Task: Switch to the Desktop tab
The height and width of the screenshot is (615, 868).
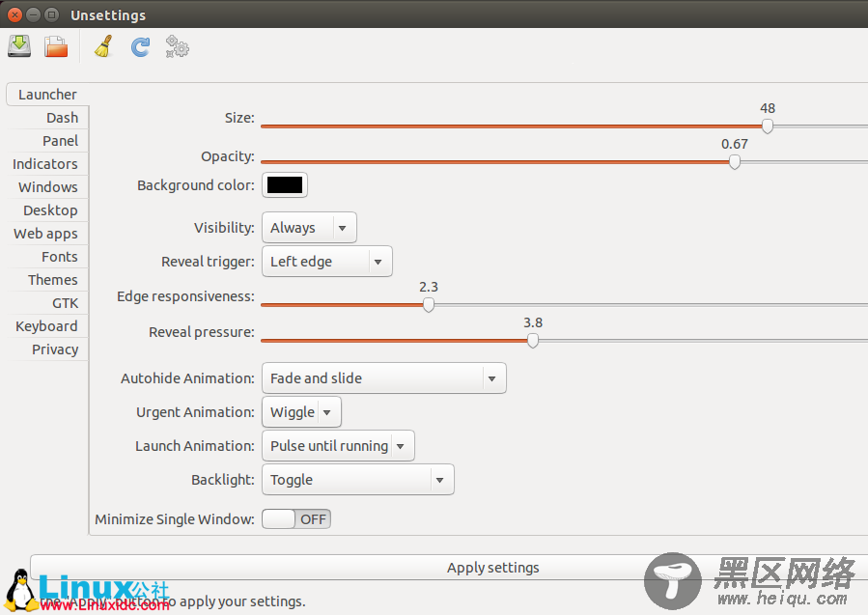Action: pyautogui.click(x=47, y=210)
